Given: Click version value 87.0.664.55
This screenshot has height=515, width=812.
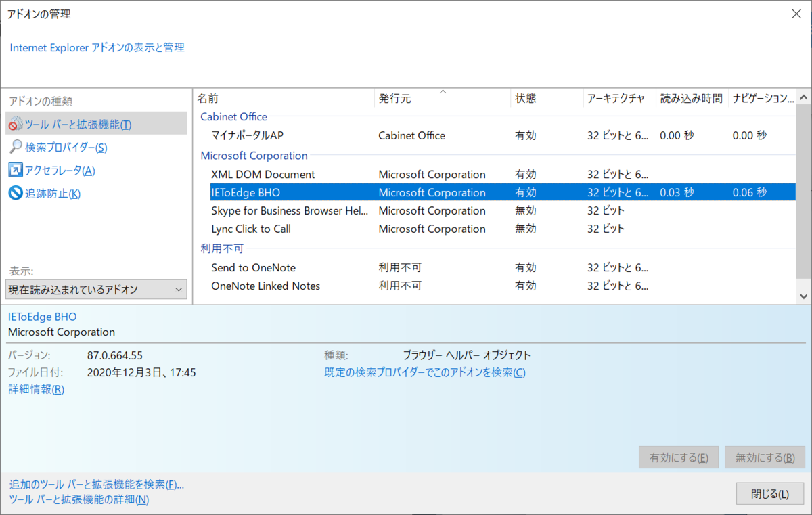Looking at the screenshot, I should (115, 355).
